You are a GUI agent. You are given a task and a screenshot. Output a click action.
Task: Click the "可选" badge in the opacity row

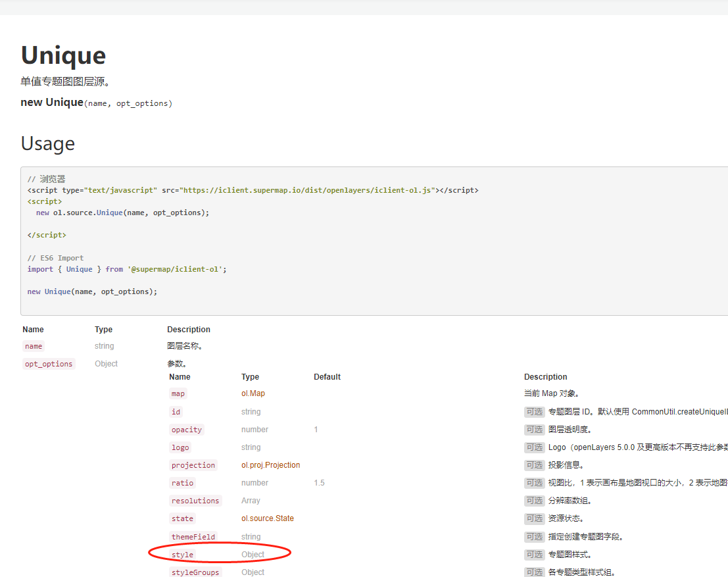click(535, 430)
